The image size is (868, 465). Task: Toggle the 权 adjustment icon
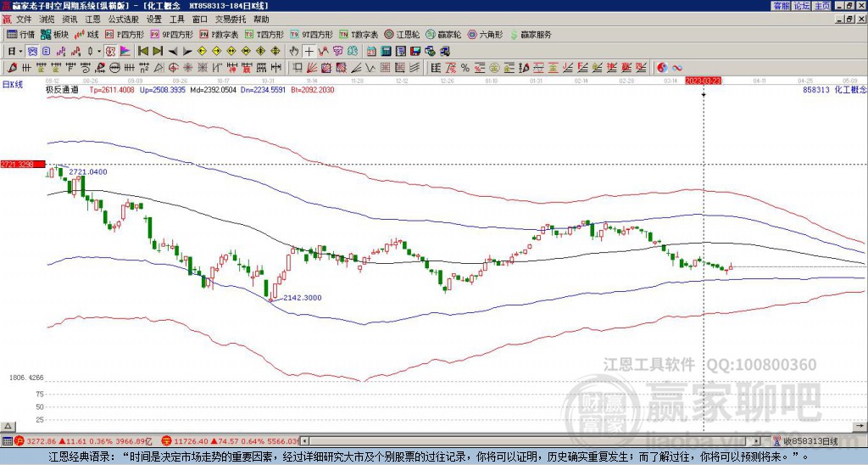[x=110, y=52]
